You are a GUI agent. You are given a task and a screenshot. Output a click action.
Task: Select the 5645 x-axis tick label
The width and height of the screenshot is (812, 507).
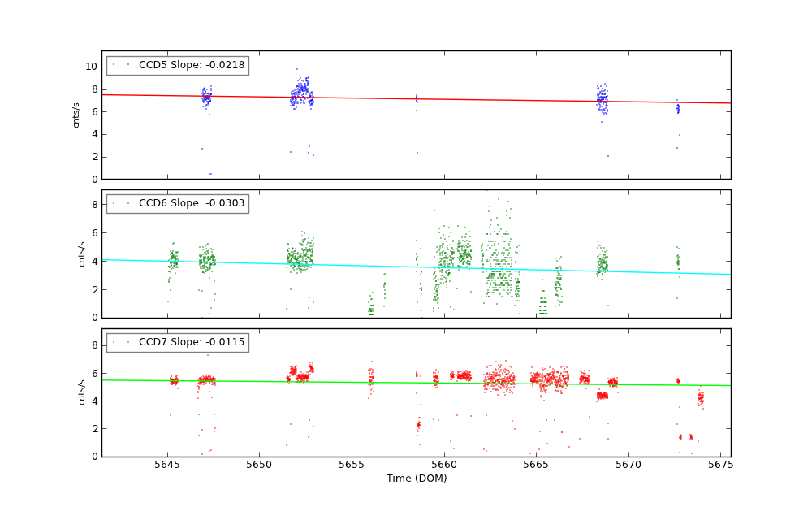point(167,465)
